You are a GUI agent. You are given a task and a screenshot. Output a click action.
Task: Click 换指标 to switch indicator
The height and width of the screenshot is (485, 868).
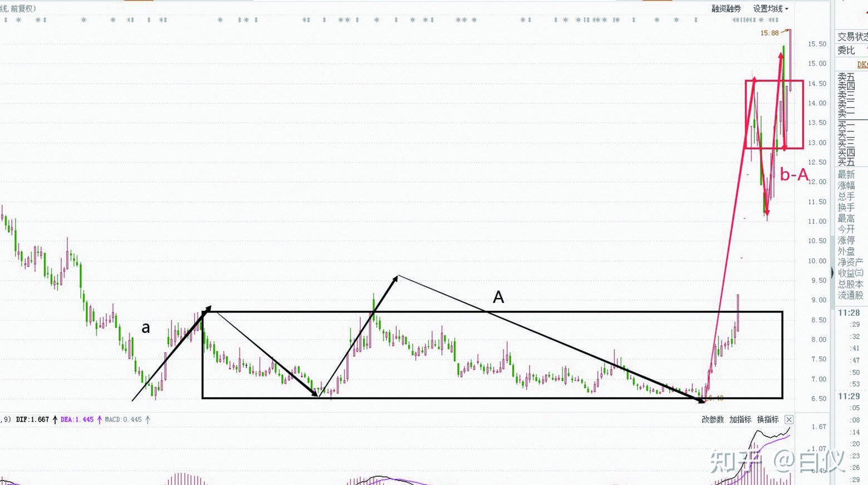click(767, 419)
